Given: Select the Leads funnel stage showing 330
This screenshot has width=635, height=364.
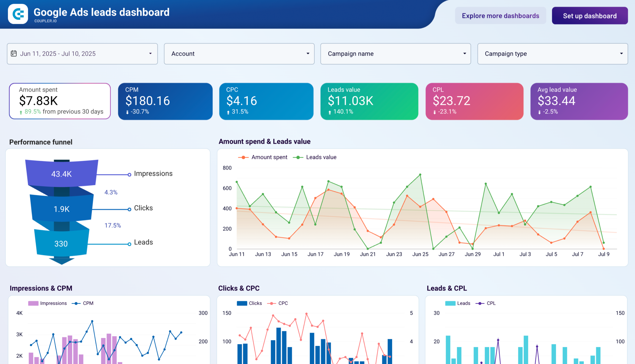Looking at the screenshot, I should (x=61, y=243).
